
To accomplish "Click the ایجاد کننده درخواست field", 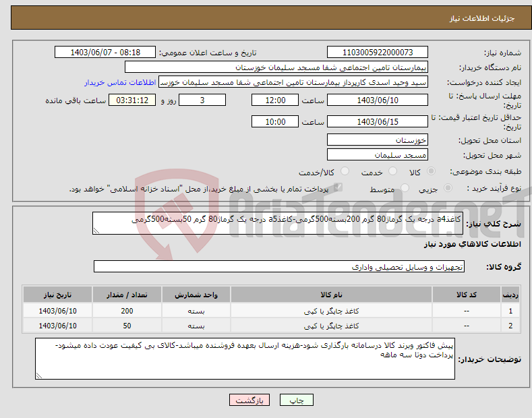I will 293,82.
